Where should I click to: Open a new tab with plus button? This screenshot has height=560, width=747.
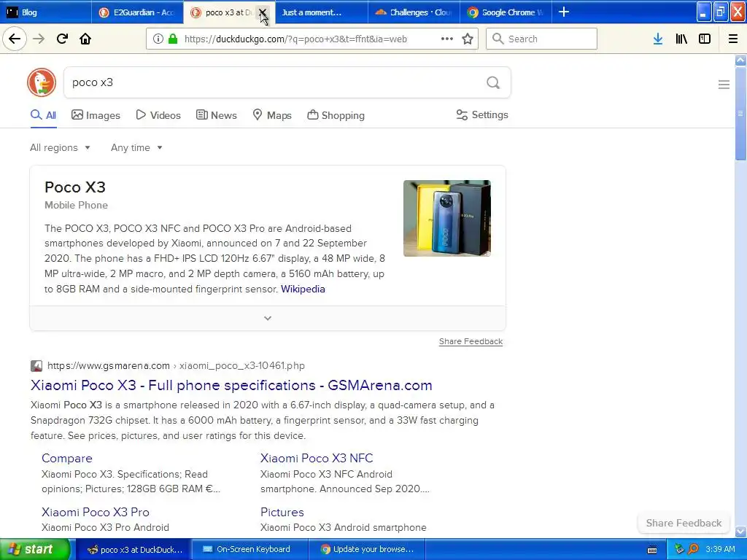coord(564,12)
